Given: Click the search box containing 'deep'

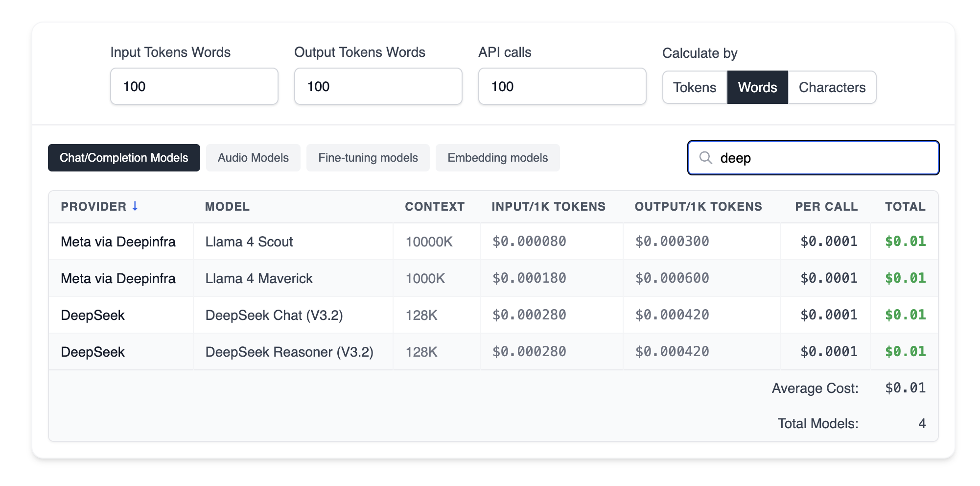Looking at the screenshot, I should 813,158.
